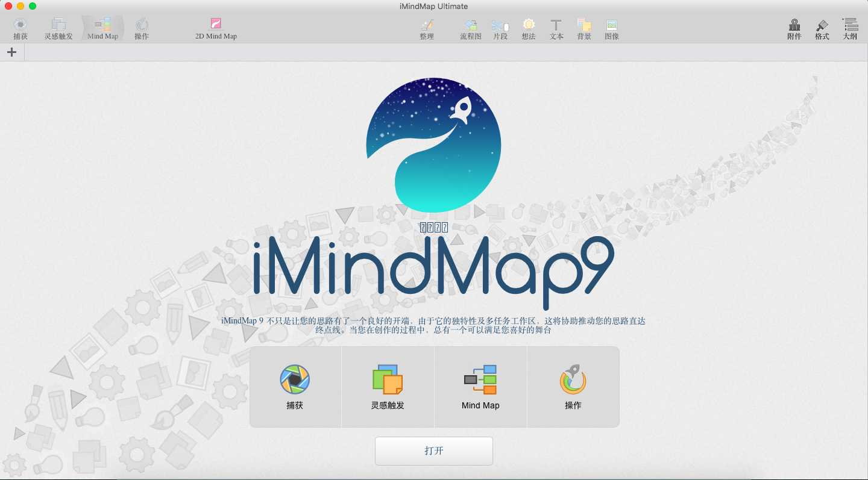Open the 大纲 outline panel
868x480 pixels.
pyautogui.click(x=850, y=29)
